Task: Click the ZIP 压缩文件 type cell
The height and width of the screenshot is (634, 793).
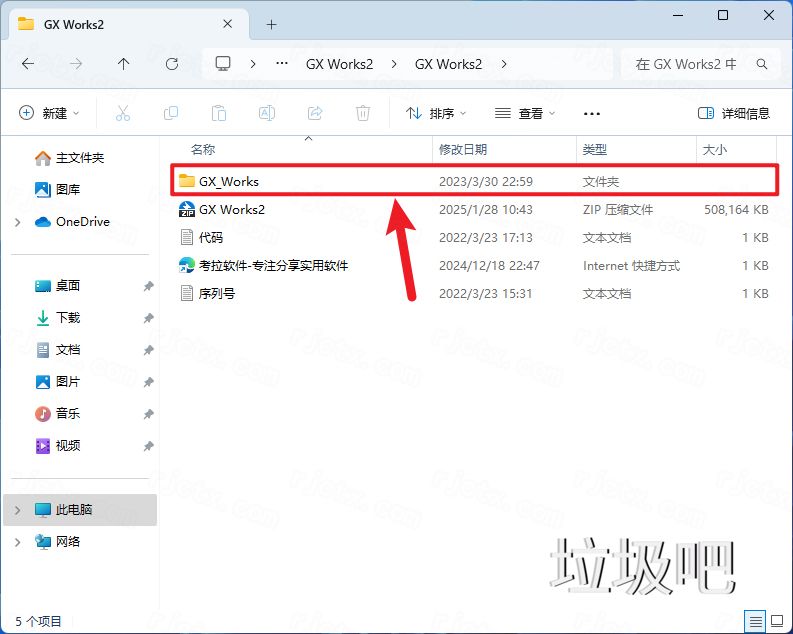Action: [x=618, y=209]
